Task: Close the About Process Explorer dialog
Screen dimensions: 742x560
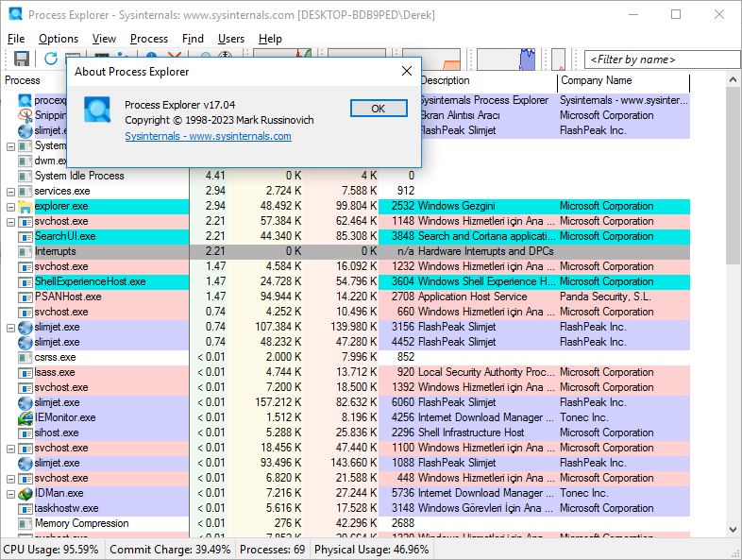Action: click(x=407, y=71)
